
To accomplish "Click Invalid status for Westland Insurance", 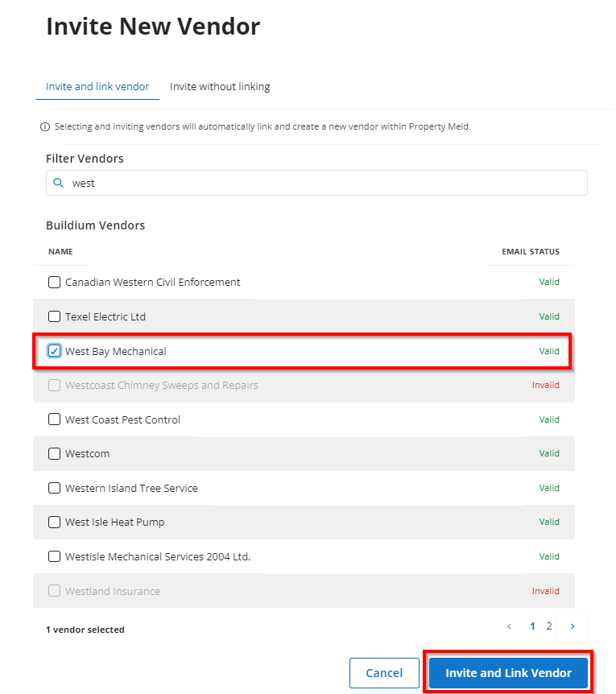I will pos(546,591).
